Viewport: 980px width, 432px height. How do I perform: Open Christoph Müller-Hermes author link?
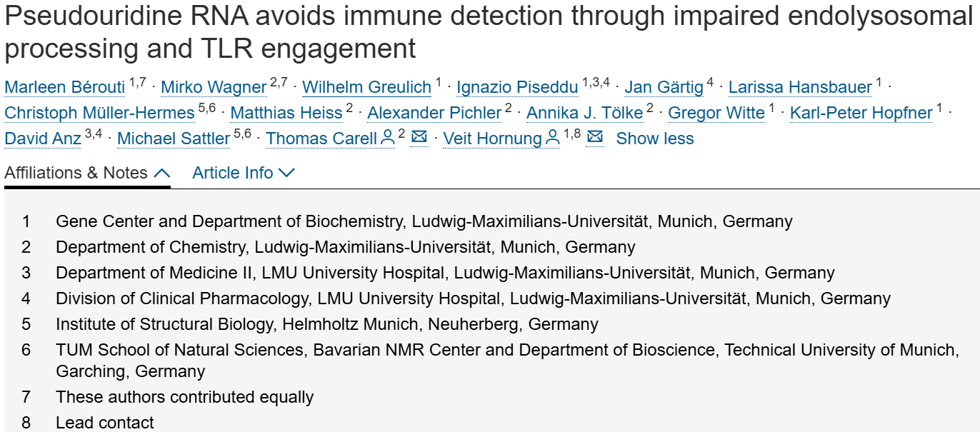pos(99,113)
